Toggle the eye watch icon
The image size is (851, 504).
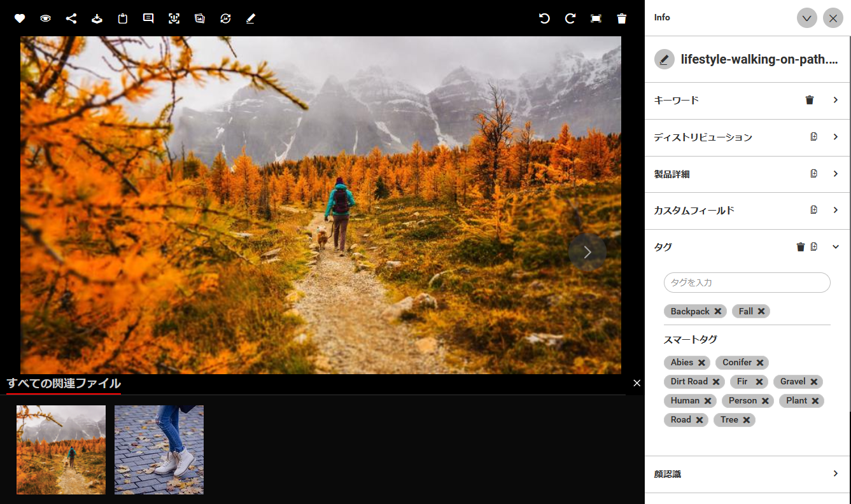[45, 18]
